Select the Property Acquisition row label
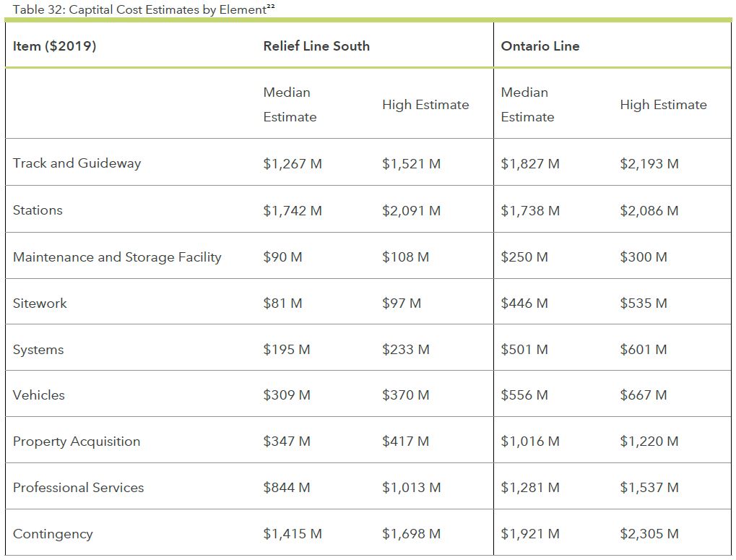 click(77, 441)
